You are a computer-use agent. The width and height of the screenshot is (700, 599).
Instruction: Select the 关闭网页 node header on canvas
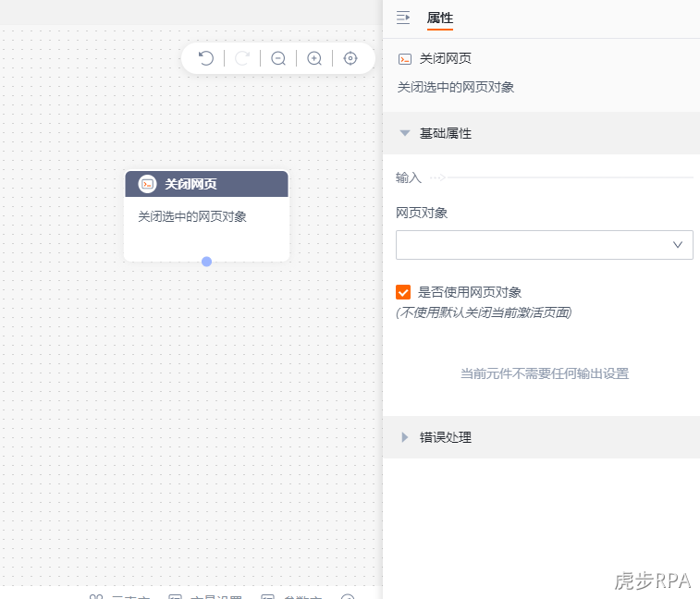coord(207,184)
